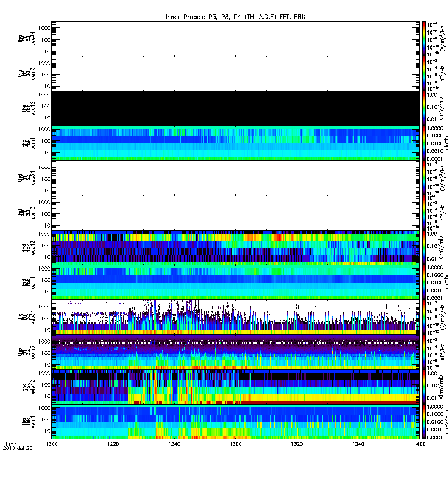Click the '2018 Jul 26' date label
The width and height of the screenshot is (448, 478).
pyautogui.click(x=17, y=448)
